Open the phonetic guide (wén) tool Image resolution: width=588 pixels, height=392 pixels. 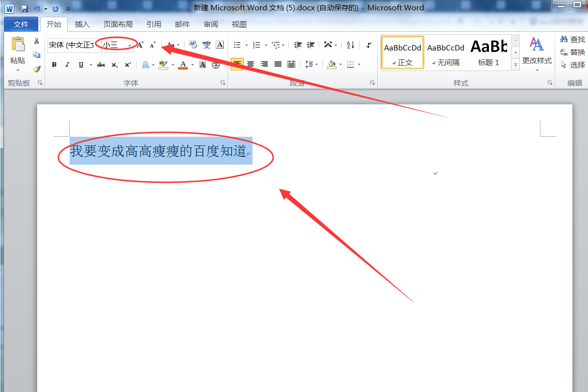[x=206, y=45]
